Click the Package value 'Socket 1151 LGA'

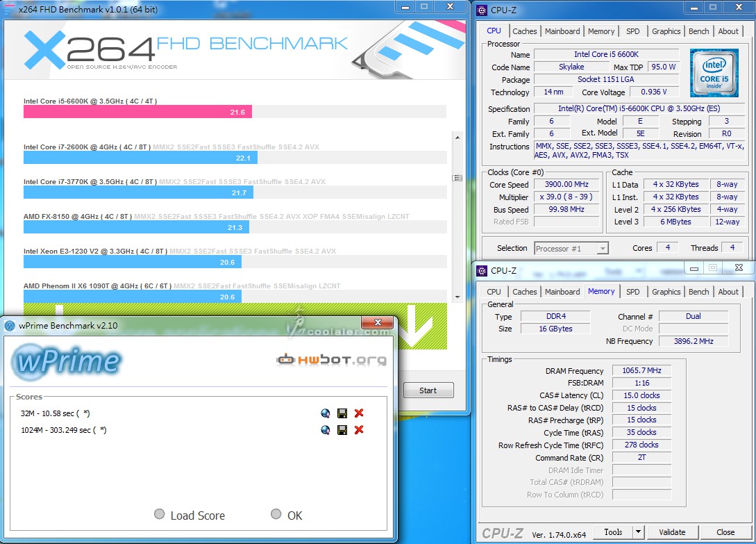pos(607,80)
